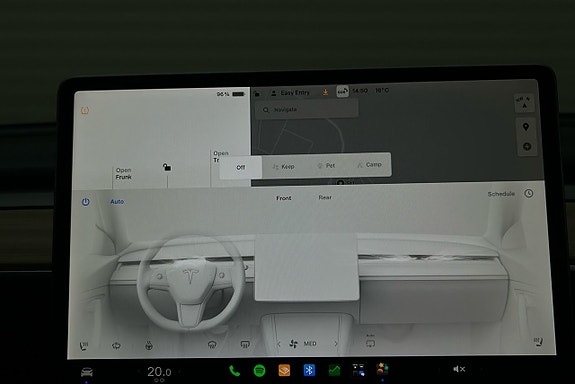This screenshot has width=575, height=384.
Task: Tap the fan speed MED indicator
Action: 303,344
